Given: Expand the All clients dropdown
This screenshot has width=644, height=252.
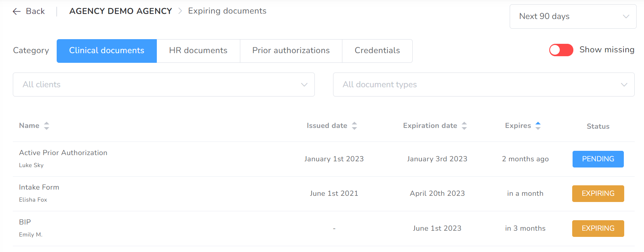Looking at the screenshot, I should pos(163,85).
